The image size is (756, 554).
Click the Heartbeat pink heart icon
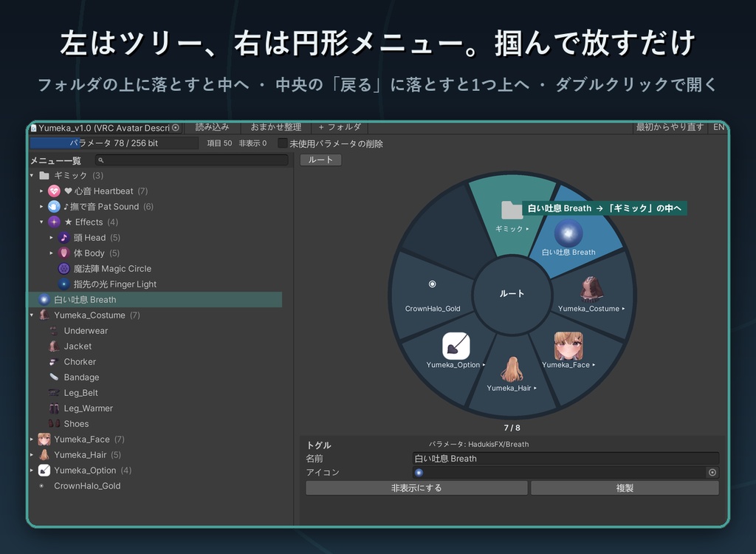click(x=54, y=191)
